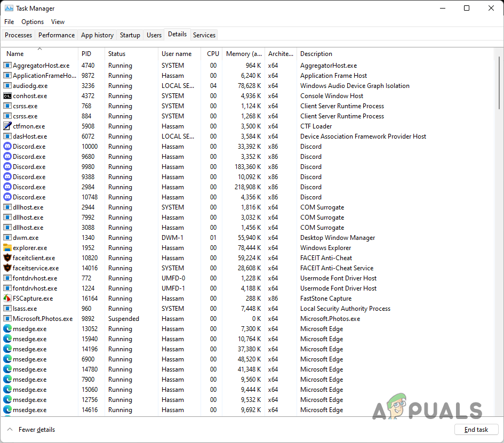
Task: Click csrss.exe icon for PID 768
Action: tap(7, 106)
